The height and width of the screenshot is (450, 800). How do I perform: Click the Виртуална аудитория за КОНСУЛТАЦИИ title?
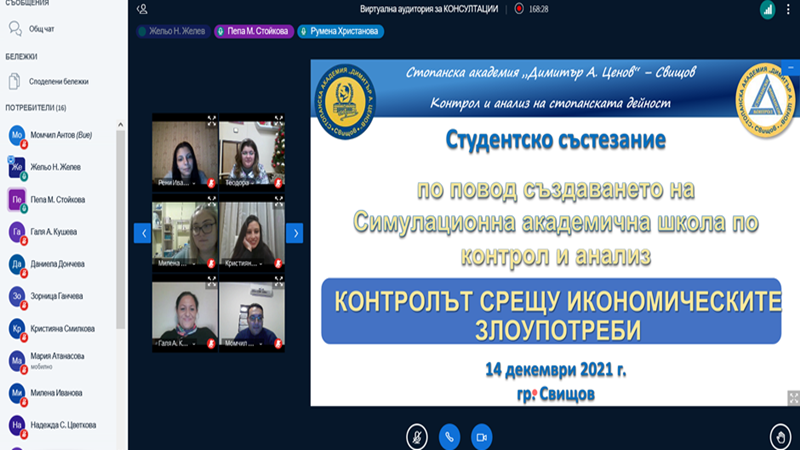point(429,9)
